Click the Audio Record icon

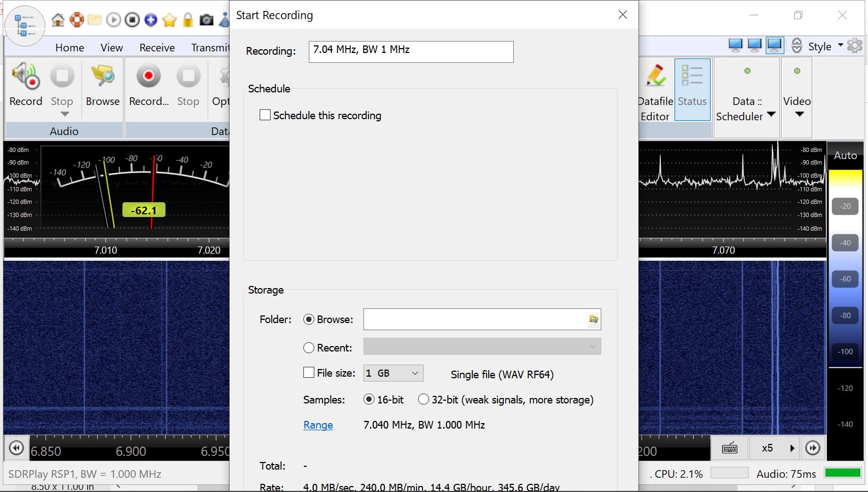click(26, 77)
